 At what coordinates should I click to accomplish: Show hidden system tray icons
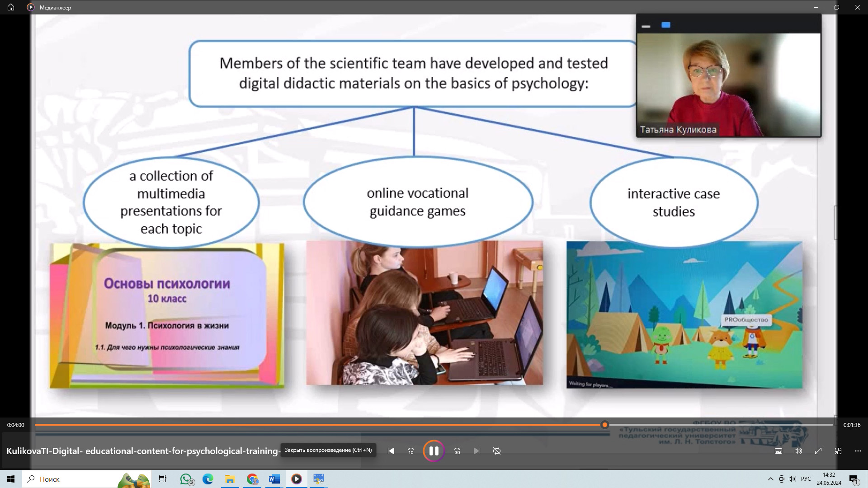770,479
